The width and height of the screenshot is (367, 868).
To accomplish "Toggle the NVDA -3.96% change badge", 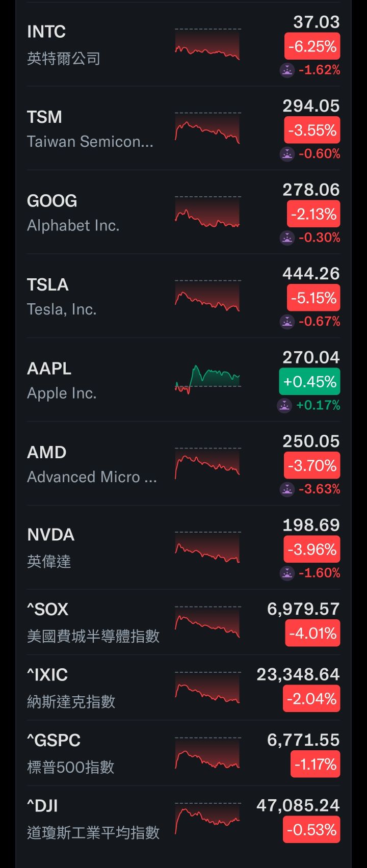I will [x=312, y=549].
